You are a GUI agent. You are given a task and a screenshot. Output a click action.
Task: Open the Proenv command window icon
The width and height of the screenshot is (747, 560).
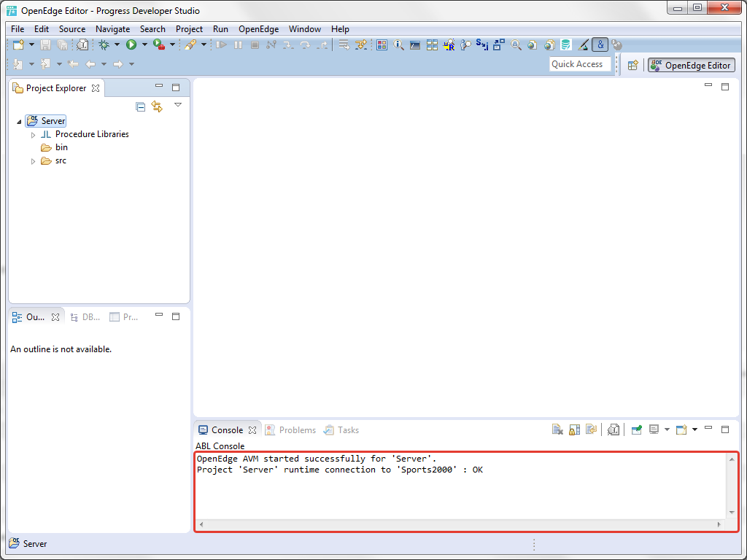pyautogui.click(x=415, y=44)
